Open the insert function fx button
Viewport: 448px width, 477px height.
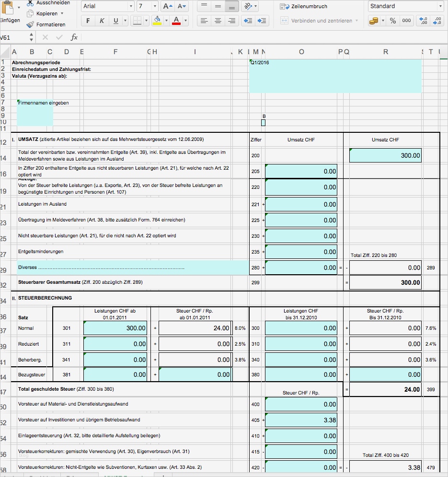(74, 37)
